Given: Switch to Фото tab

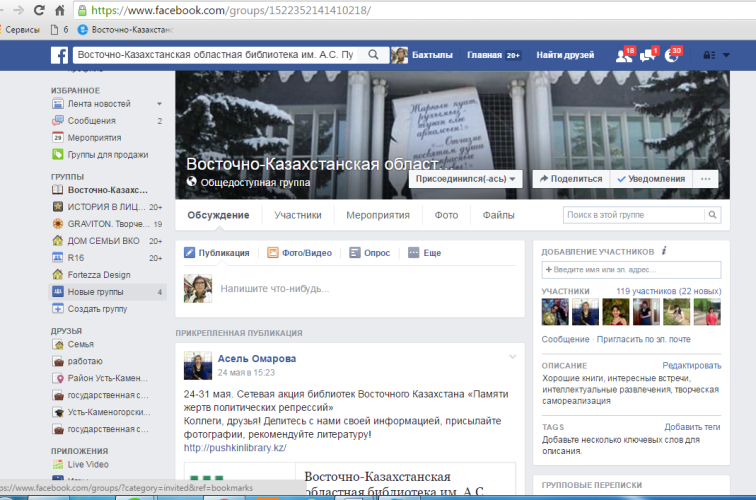Looking at the screenshot, I should [446, 215].
